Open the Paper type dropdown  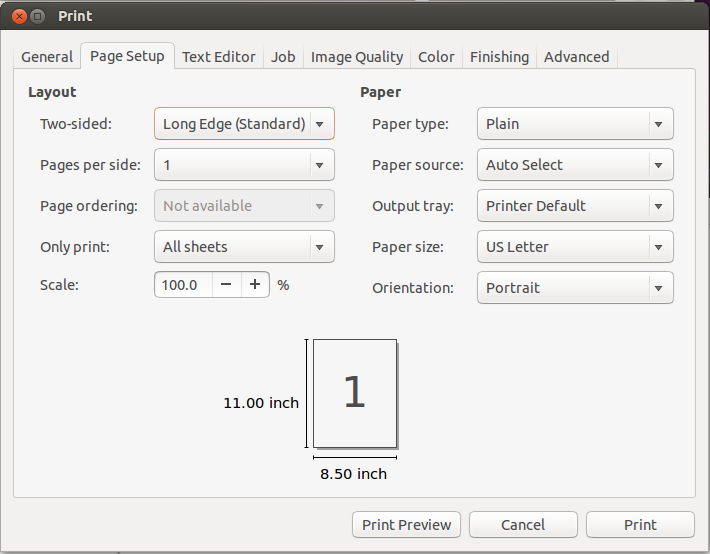[575, 124]
